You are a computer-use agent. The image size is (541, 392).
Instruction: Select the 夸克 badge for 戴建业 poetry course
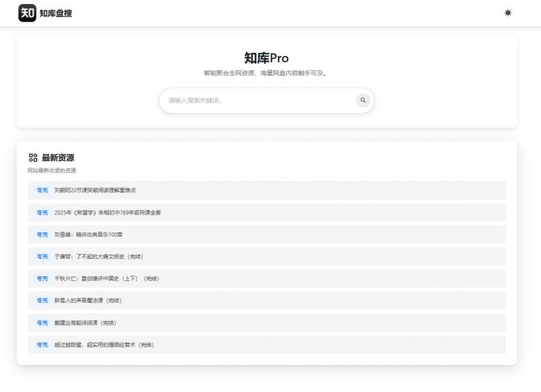[41, 323]
